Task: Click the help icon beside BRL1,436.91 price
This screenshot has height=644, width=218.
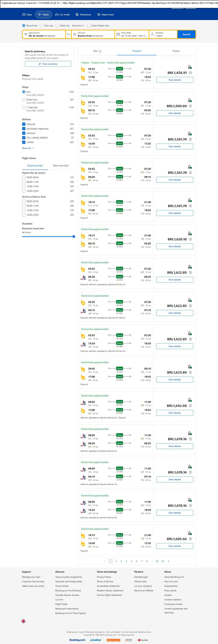Action: [191, 73]
